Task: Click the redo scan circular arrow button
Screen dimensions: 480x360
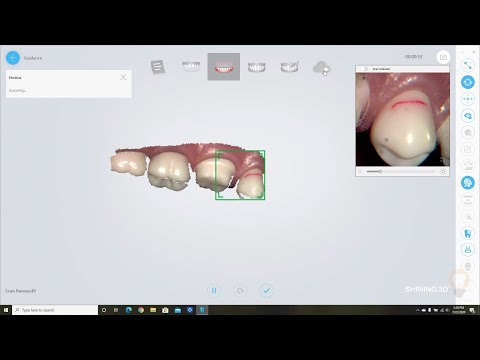Action: click(240, 291)
